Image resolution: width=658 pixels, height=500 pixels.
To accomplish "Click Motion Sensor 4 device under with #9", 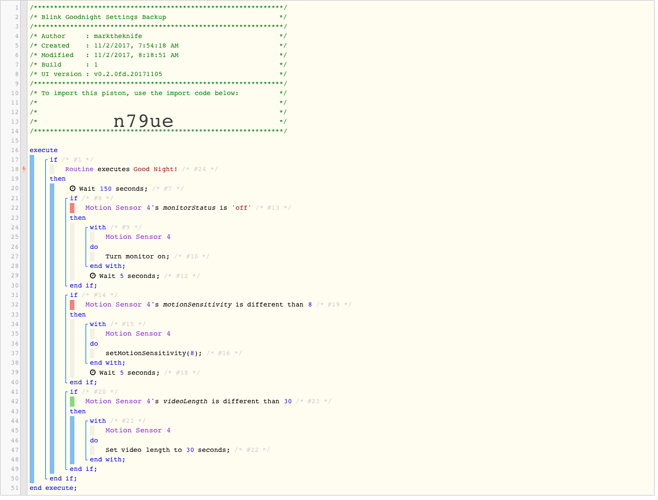I will (x=138, y=237).
